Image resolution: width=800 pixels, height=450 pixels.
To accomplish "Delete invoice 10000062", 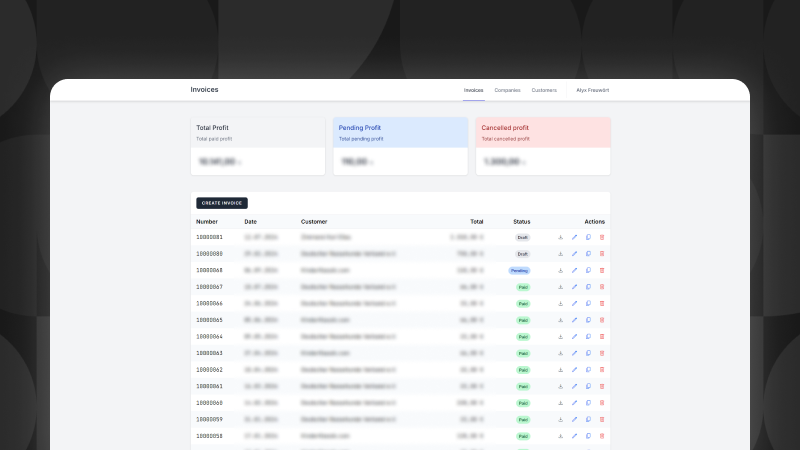I will point(602,370).
